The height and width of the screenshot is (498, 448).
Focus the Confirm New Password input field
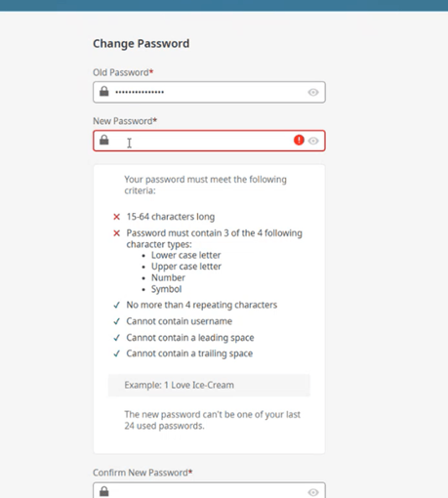point(209,490)
